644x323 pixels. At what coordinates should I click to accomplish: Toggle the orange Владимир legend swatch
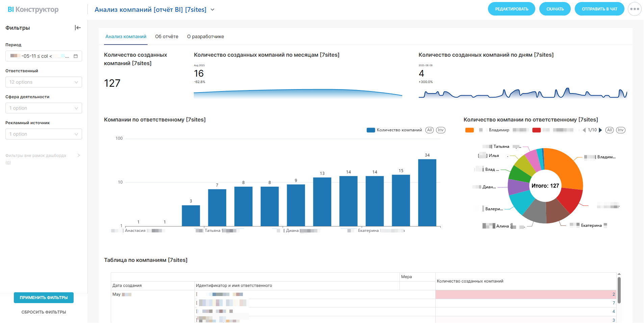[x=469, y=130]
